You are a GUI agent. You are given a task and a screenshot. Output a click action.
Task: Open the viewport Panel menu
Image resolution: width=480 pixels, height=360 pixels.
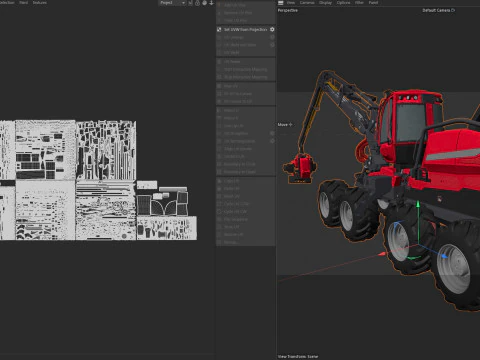(x=373, y=3)
